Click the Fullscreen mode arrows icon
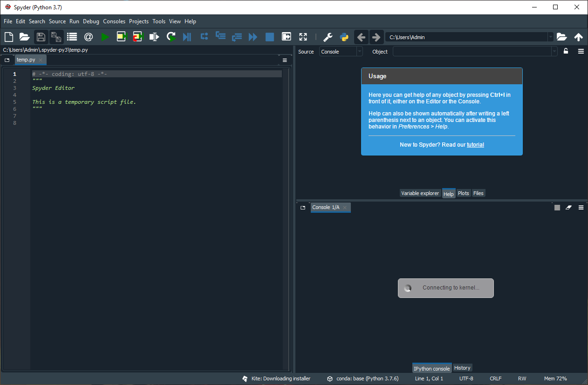The width and height of the screenshot is (588, 385). click(303, 37)
